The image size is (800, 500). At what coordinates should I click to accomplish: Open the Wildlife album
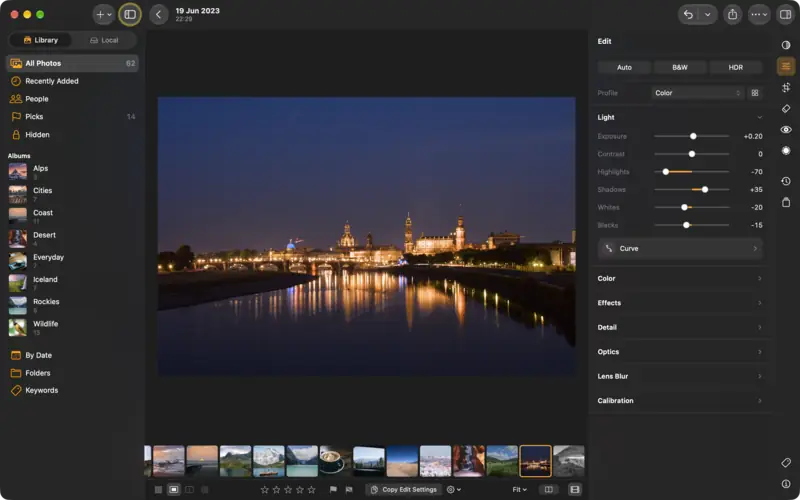(x=72, y=328)
